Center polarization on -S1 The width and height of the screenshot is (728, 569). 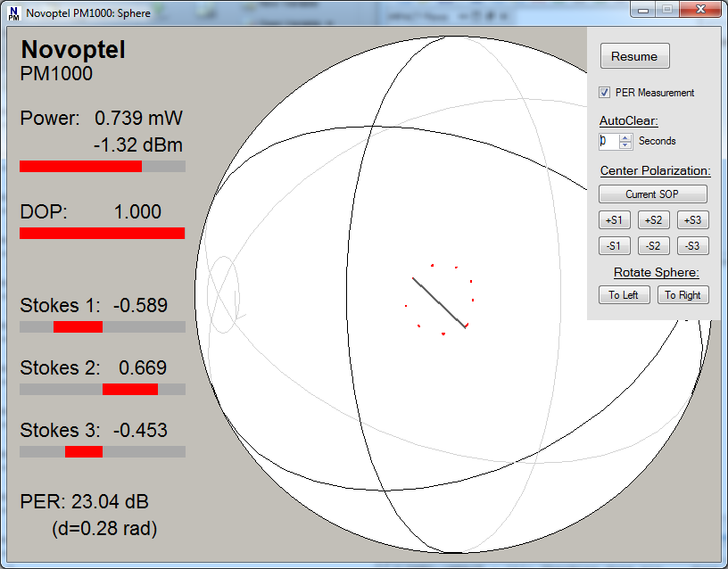[x=615, y=246]
